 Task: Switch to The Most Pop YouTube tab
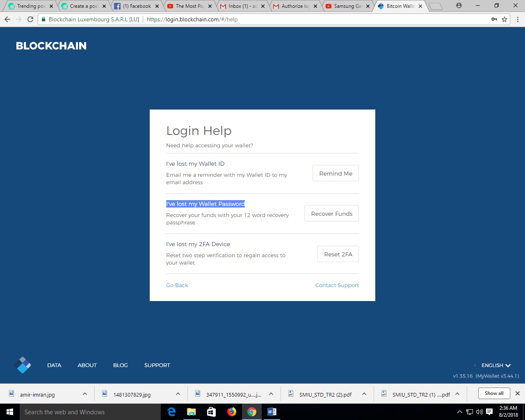189,6
